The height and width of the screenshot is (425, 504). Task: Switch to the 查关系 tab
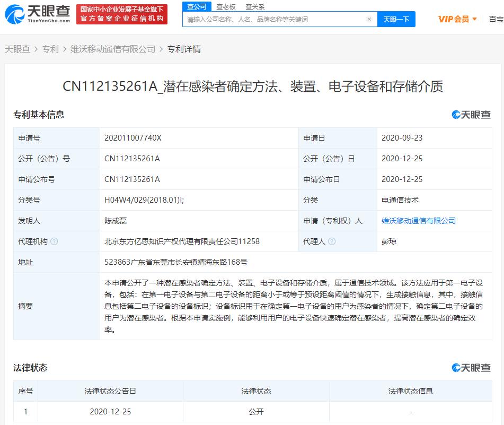point(255,7)
